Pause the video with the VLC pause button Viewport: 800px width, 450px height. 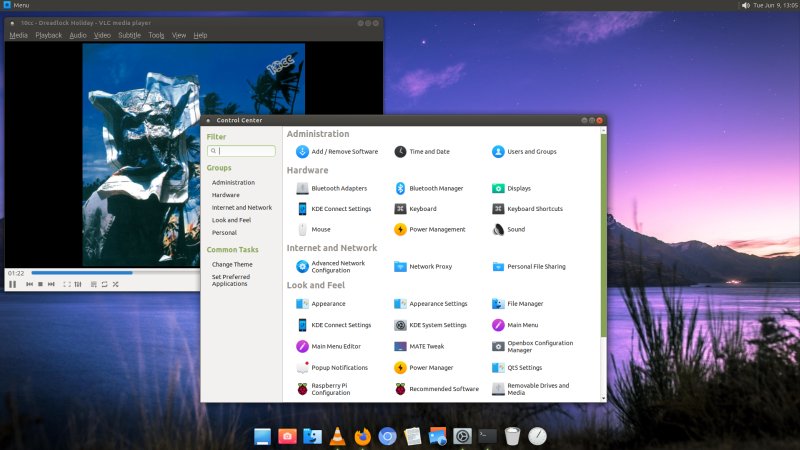click(13, 285)
